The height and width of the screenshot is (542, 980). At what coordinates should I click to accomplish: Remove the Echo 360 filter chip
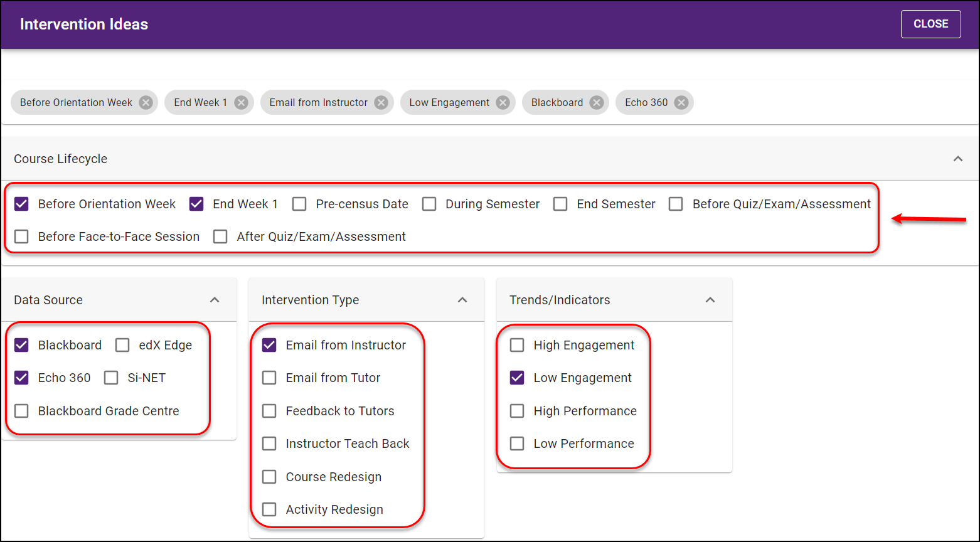pyautogui.click(x=681, y=102)
